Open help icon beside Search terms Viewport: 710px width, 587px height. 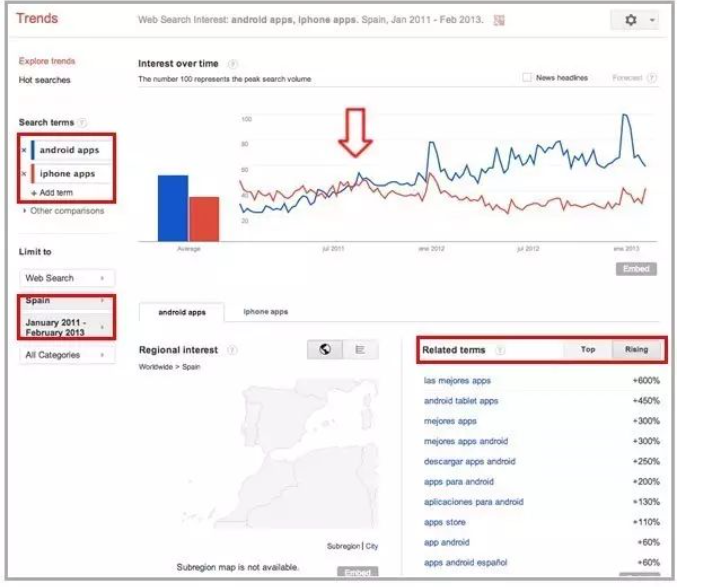(x=82, y=122)
